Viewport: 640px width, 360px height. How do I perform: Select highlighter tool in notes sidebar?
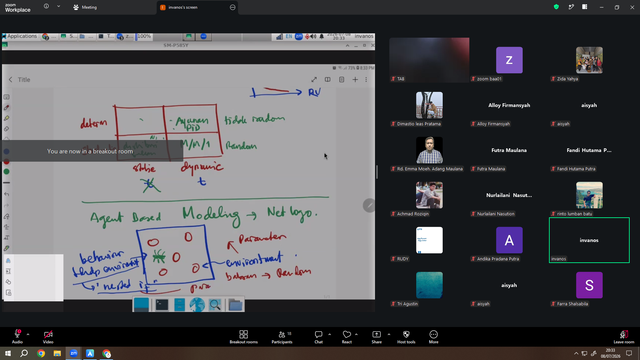click(x=7, y=118)
